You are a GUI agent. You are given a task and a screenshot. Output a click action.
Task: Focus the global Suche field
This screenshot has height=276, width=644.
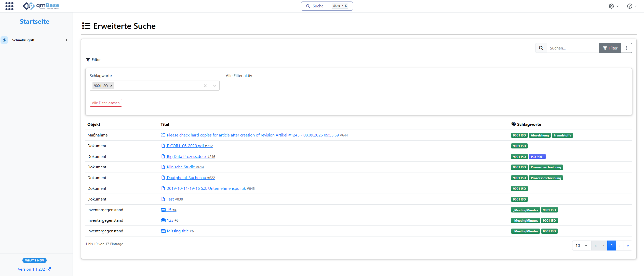327,6
